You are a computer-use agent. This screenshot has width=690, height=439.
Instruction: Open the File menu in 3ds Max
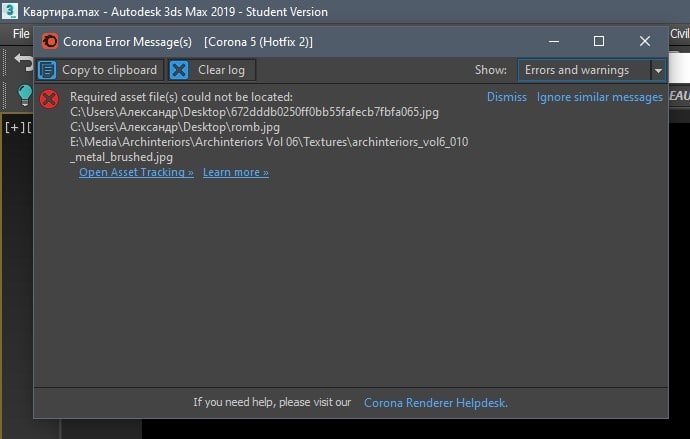21,34
